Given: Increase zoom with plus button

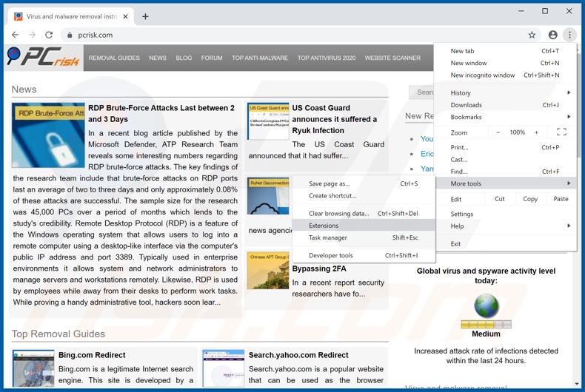Looking at the screenshot, I should [536, 132].
